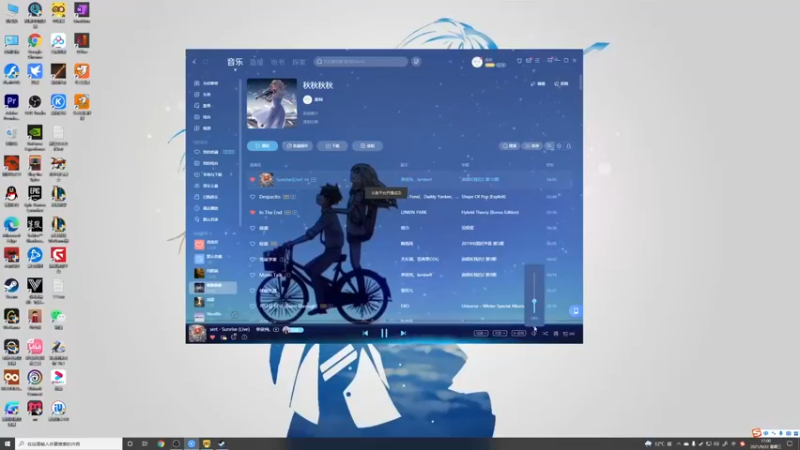The height and width of the screenshot is (450, 800).
Task: Open the message icon with the red dot
Action: coord(529,61)
